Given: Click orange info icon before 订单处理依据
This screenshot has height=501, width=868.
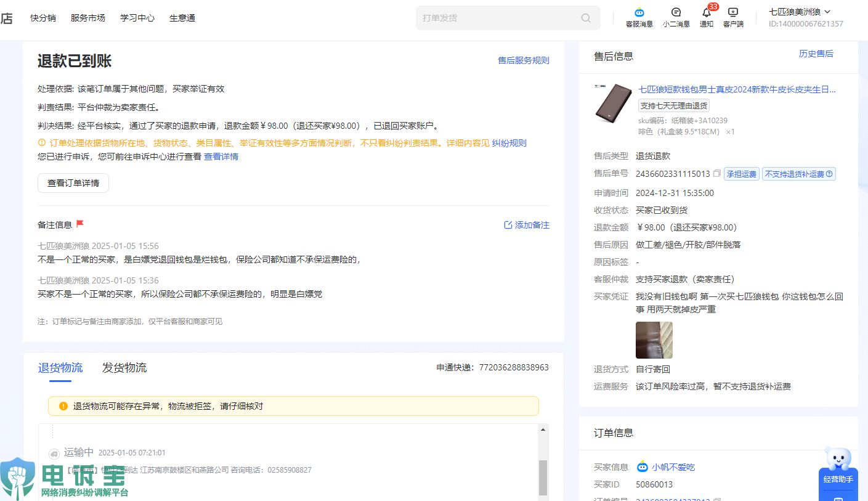Looking at the screenshot, I should (42, 143).
